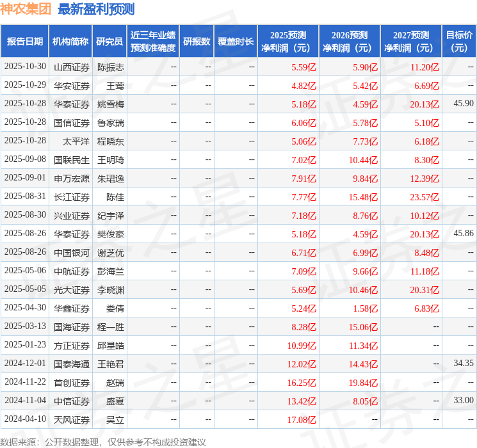Click the 近三年业绩预测准确度 column header
Screen dimensions: 477x448
pos(152,42)
